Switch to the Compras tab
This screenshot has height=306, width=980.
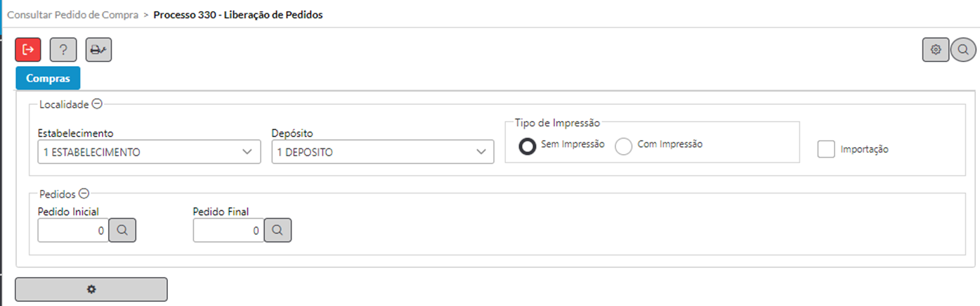click(x=48, y=79)
